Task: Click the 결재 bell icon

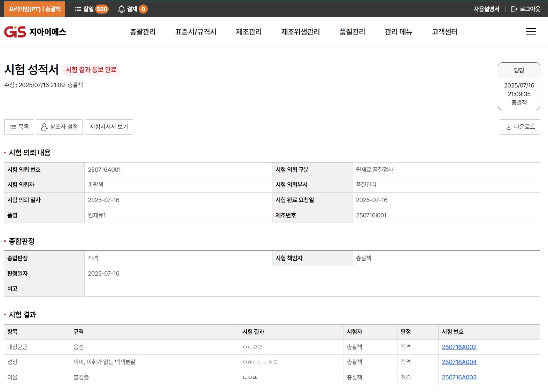Action: [121, 9]
